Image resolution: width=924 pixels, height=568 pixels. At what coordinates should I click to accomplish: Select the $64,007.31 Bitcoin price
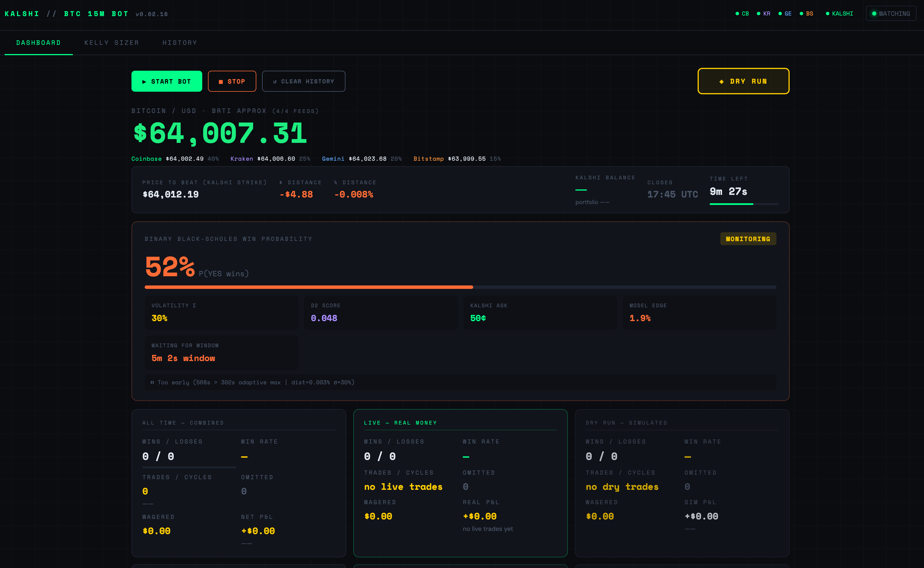pos(220,133)
